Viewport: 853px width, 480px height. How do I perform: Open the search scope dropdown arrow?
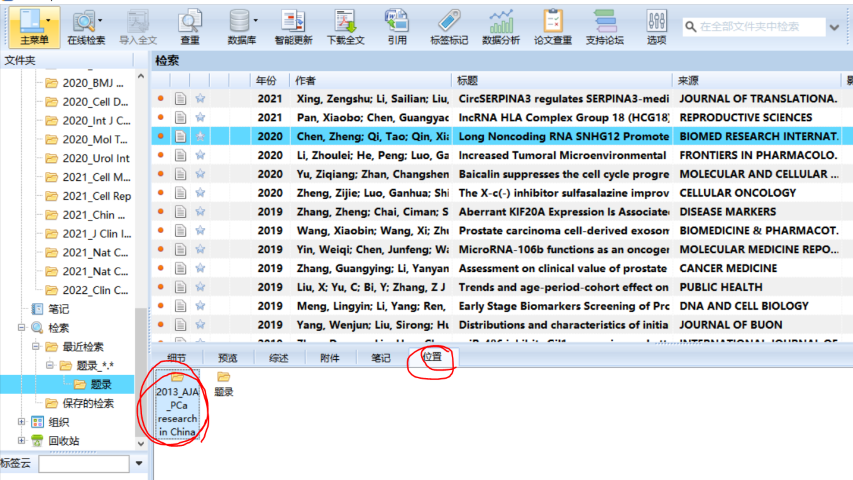coord(835,27)
